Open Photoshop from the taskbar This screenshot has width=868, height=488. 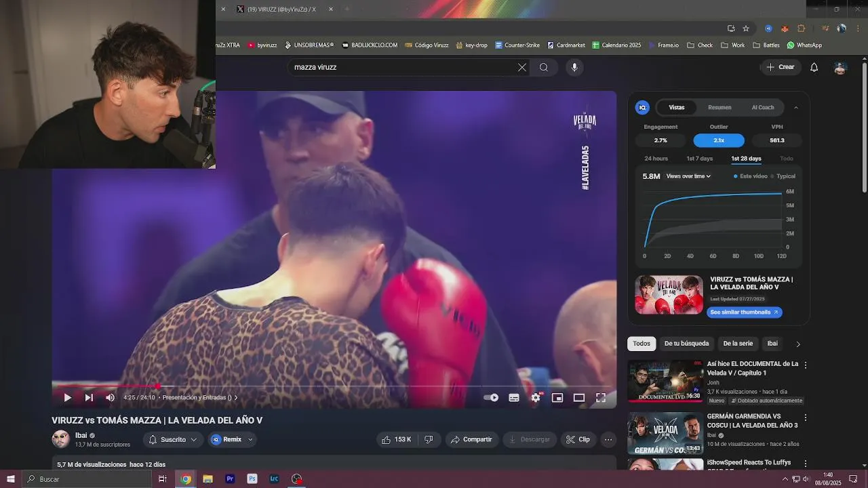[252, 479]
